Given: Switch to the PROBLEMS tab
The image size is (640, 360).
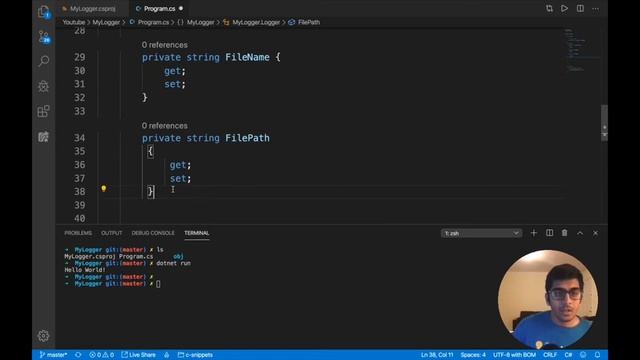Looking at the screenshot, I should tap(78, 233).
